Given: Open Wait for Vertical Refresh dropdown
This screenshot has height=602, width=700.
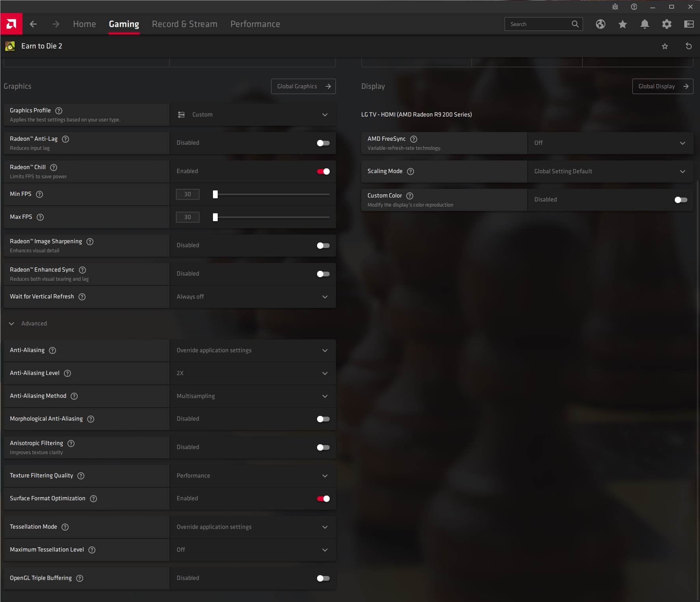Looking at the screenshot, I should click(x=253, y=297).
